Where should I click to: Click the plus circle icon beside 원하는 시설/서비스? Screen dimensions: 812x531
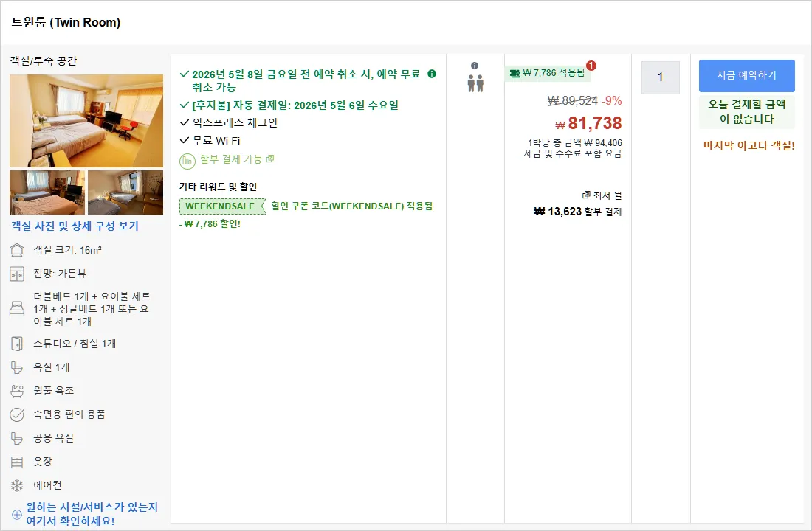click(16, 515)
